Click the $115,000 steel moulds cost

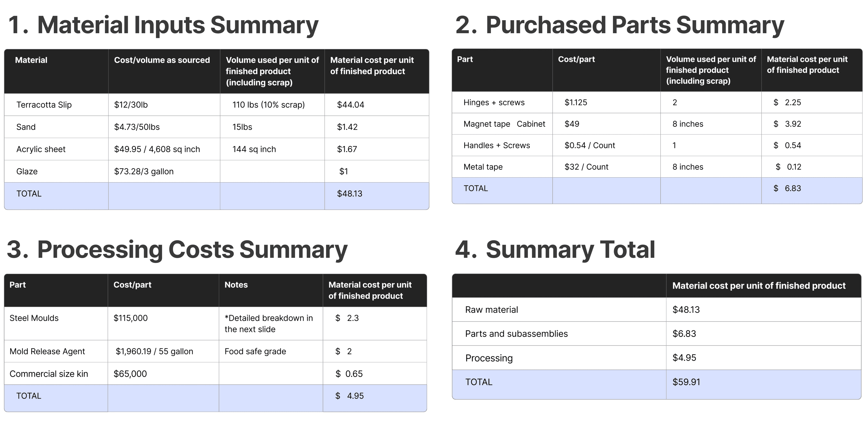130,318
